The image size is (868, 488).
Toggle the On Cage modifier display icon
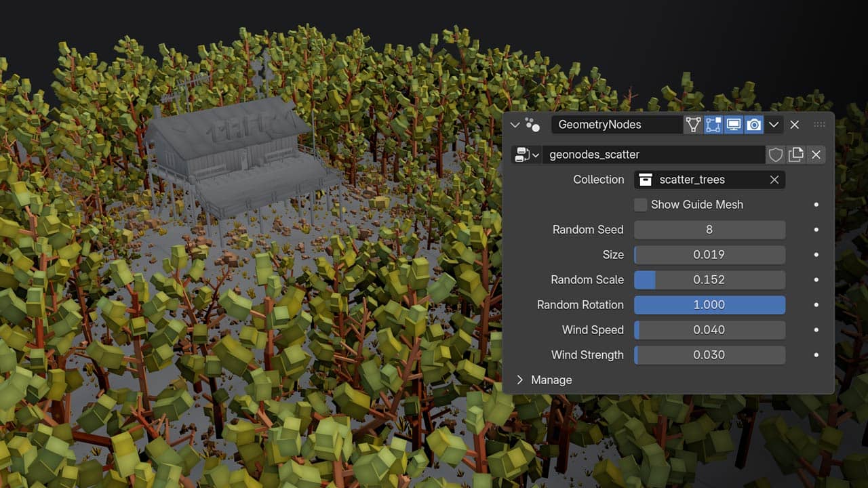692,125
